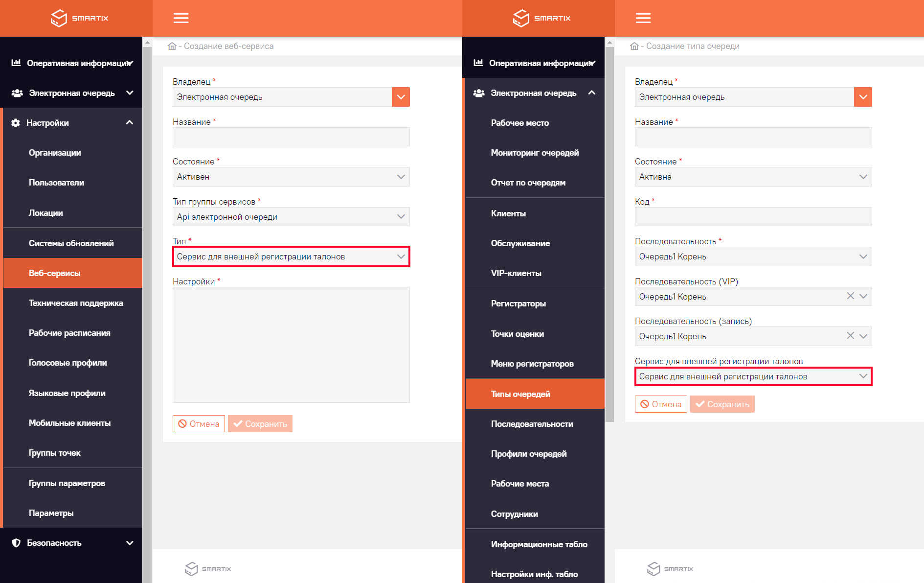
Task: Select 'Веб-сервисы' menu item
Action: (73, 273)
